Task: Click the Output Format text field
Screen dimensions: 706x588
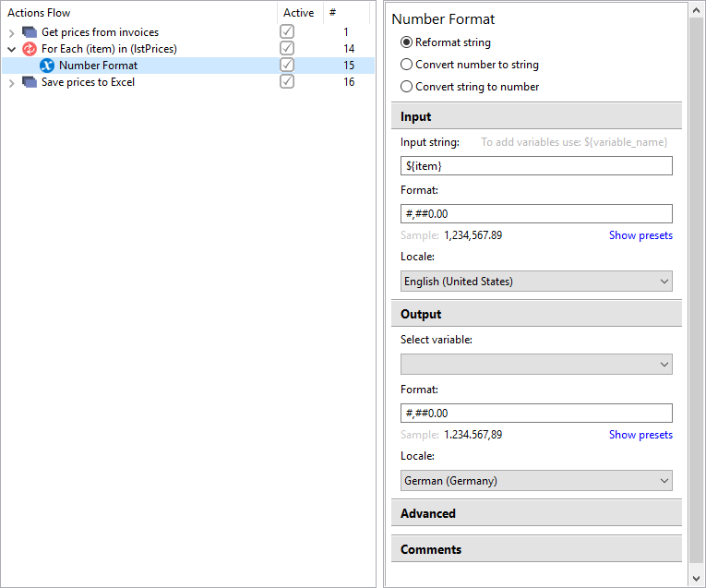Action: [x=536, y=414]
